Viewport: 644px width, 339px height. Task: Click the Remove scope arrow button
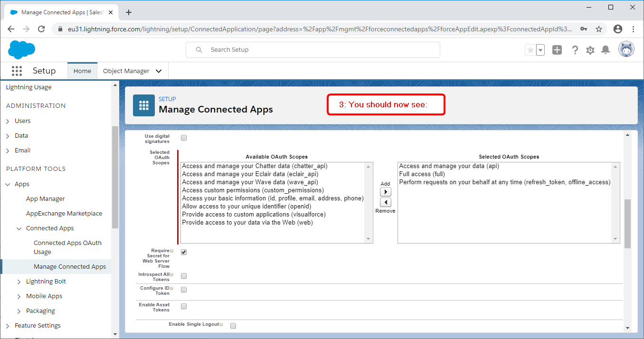tap(386, 202)
